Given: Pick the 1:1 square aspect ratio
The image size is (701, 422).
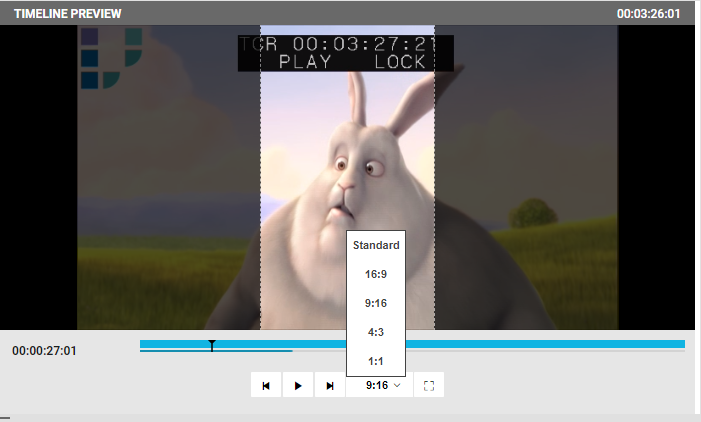Looking at the screenshot, I should coord(376,361).
